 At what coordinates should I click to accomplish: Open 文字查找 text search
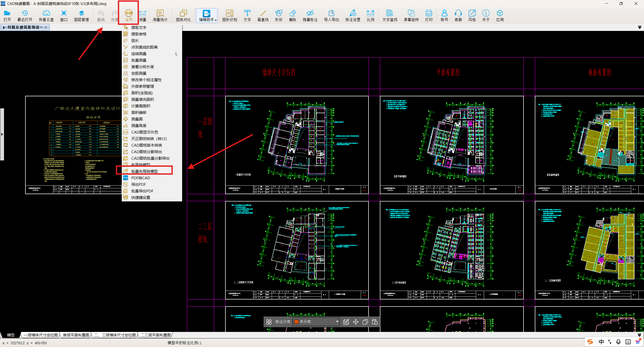(x=390, y=16)
